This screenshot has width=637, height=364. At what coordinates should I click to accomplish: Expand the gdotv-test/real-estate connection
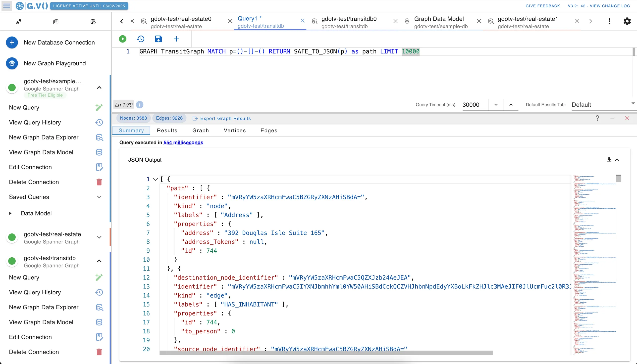pos(99,237)
